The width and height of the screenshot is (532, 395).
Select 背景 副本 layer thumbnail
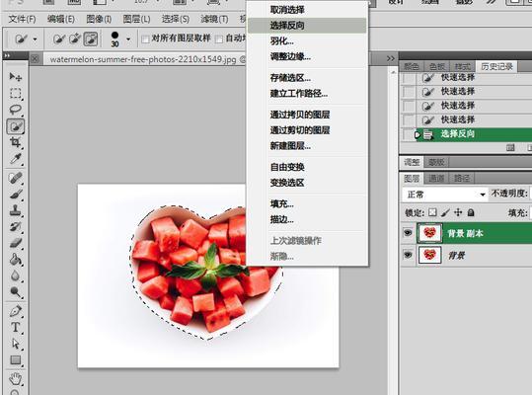point(429,233)
